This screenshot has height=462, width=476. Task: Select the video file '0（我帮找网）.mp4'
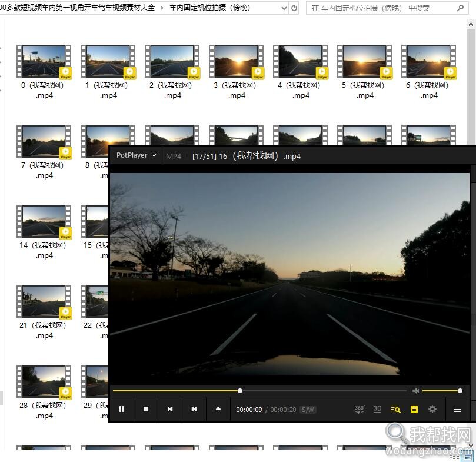point(44,72)
